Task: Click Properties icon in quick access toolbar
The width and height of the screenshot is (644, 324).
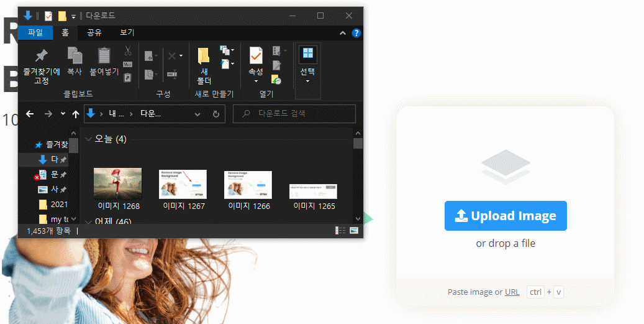Action: tap(48, 16)
